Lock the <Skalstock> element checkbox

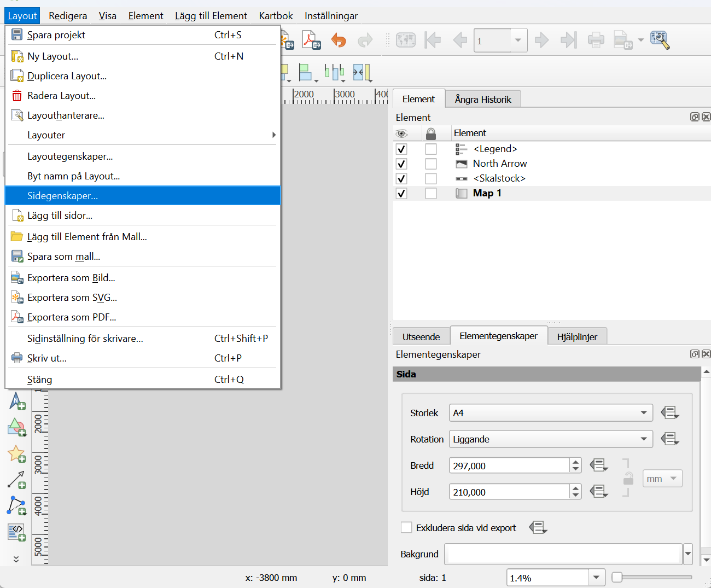[431, 178]
